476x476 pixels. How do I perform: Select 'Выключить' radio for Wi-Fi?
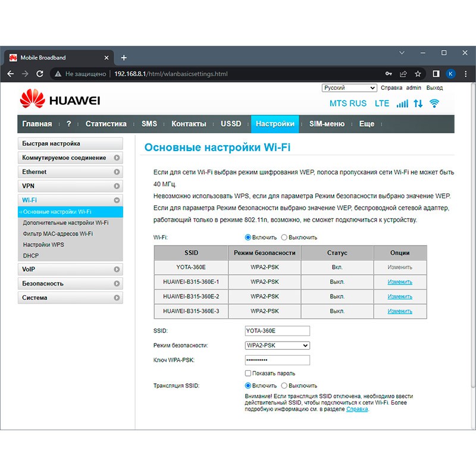(284, 237)
